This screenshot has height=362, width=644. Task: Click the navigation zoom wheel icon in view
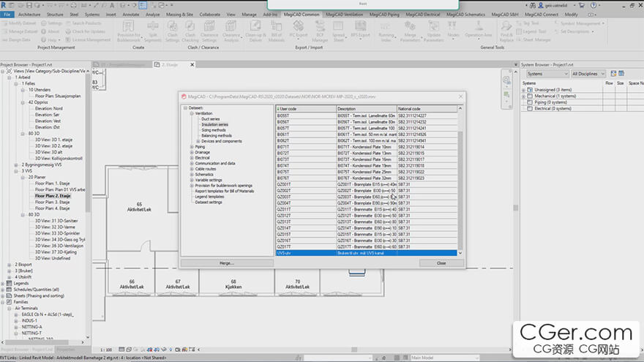coord(506,80)
